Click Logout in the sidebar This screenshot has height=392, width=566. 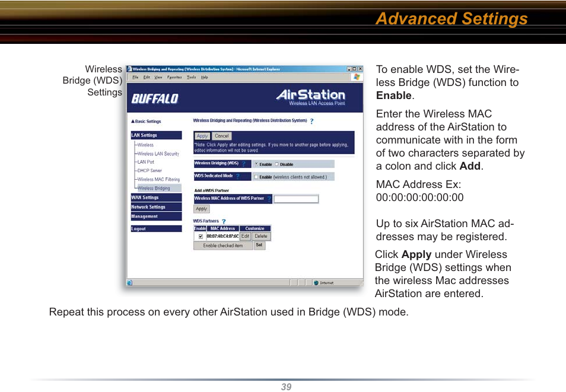(156, 229)
